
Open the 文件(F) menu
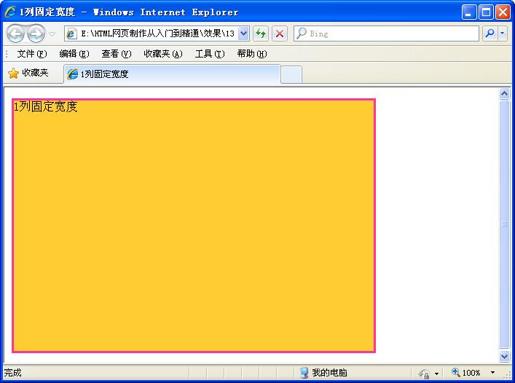[x=32, y=54]
